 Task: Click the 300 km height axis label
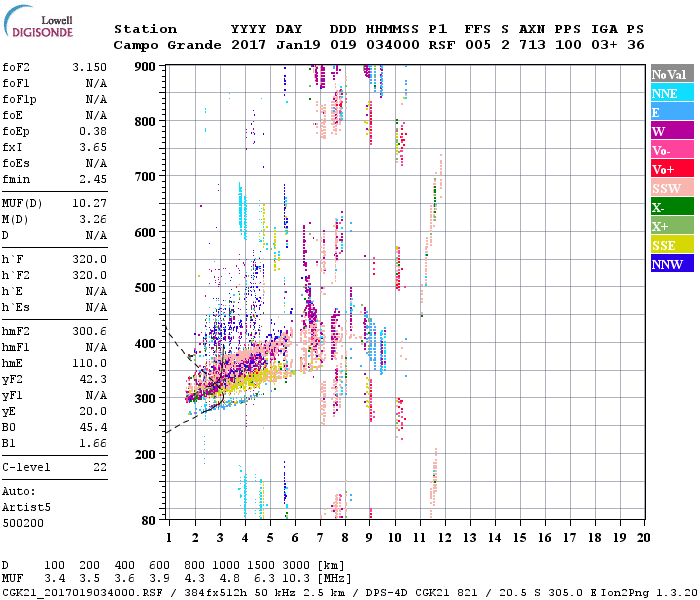(x=145, y=398)
